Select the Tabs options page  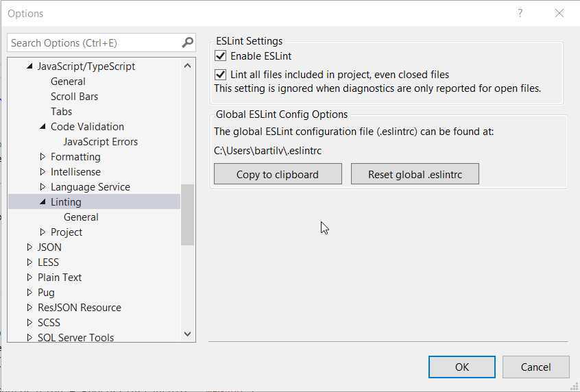pos(61,112)
